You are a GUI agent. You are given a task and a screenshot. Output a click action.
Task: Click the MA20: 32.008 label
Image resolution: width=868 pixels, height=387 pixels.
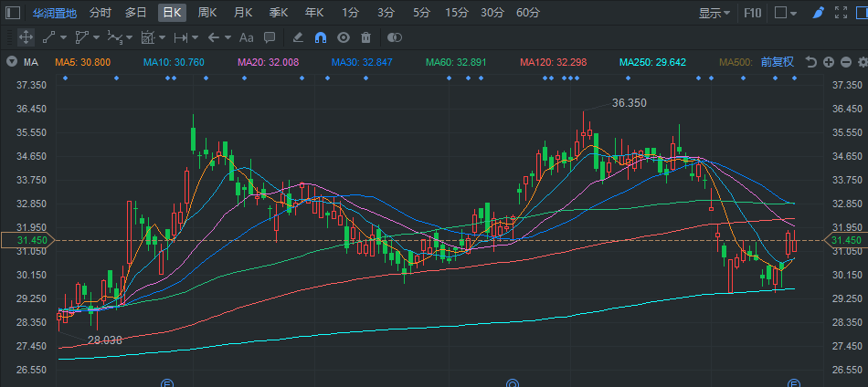click(x=269, y=62)
